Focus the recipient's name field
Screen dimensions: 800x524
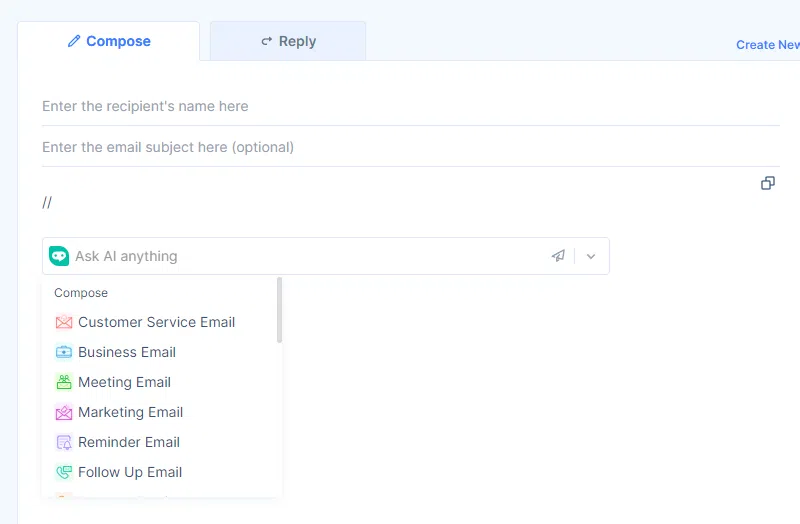click(x=410, y=106)
